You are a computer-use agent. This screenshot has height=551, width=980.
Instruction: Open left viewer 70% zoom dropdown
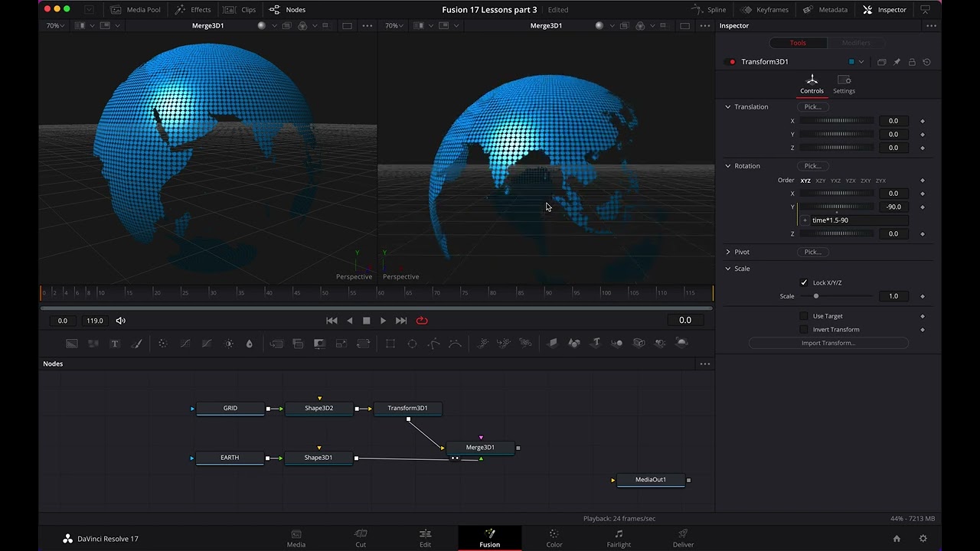point(55,26)
